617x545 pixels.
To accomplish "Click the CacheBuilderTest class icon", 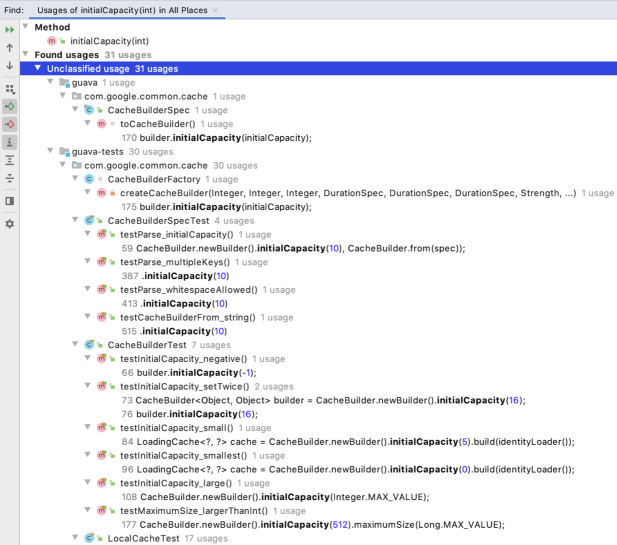I will pyautogui.click(x=89, y=345).
